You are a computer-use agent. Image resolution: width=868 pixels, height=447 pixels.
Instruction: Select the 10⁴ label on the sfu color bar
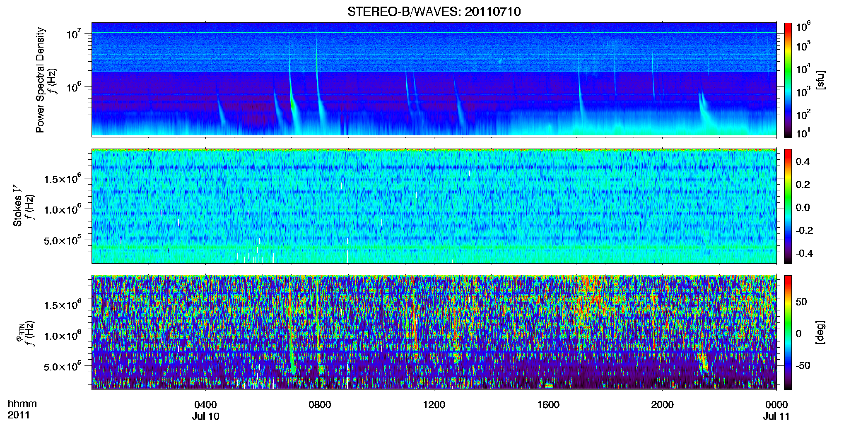pyautogui.click(x=803, y=69)
